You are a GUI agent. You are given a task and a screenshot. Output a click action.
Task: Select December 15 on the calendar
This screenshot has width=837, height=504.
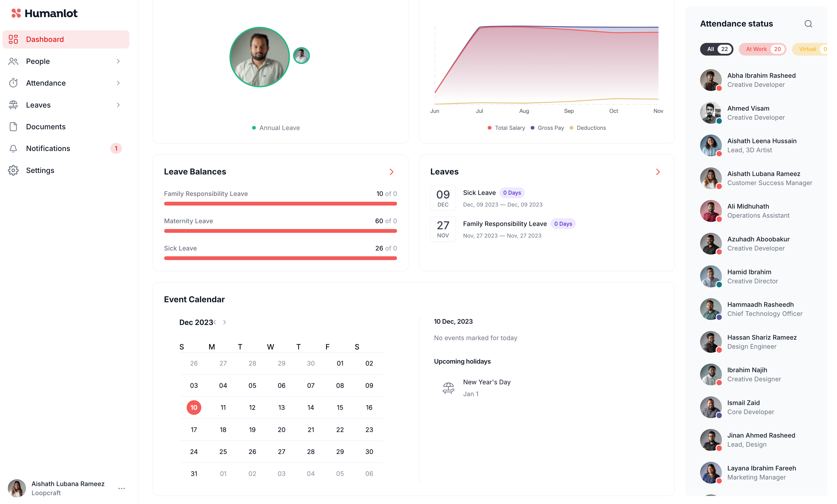point(340,408)
